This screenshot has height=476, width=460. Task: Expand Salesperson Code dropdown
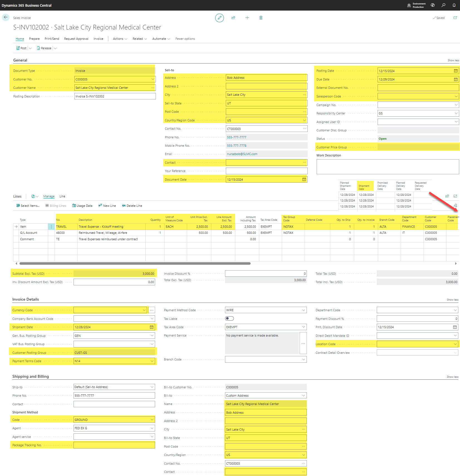coord(456,96)
